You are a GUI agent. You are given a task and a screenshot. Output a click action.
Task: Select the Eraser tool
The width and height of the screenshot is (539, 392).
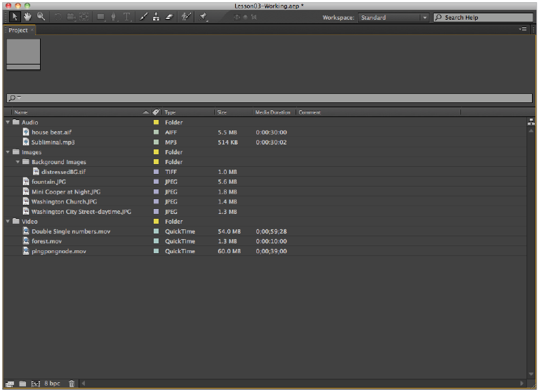pyautogui.click(x=168, y=17)
